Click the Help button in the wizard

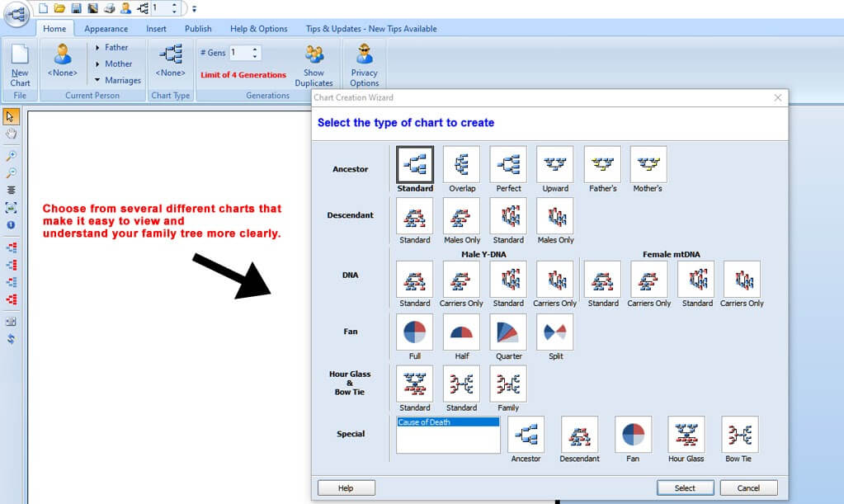[346, 488]
